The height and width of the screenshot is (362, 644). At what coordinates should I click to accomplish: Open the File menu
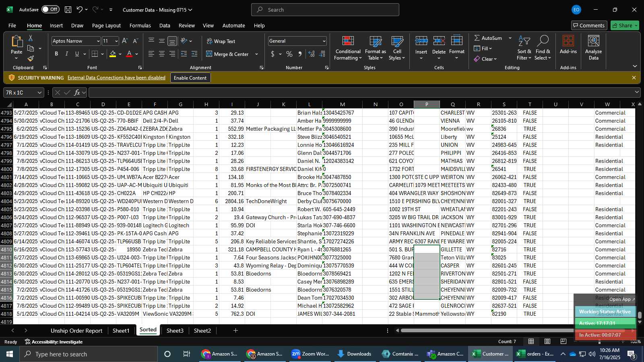(12, 25)
